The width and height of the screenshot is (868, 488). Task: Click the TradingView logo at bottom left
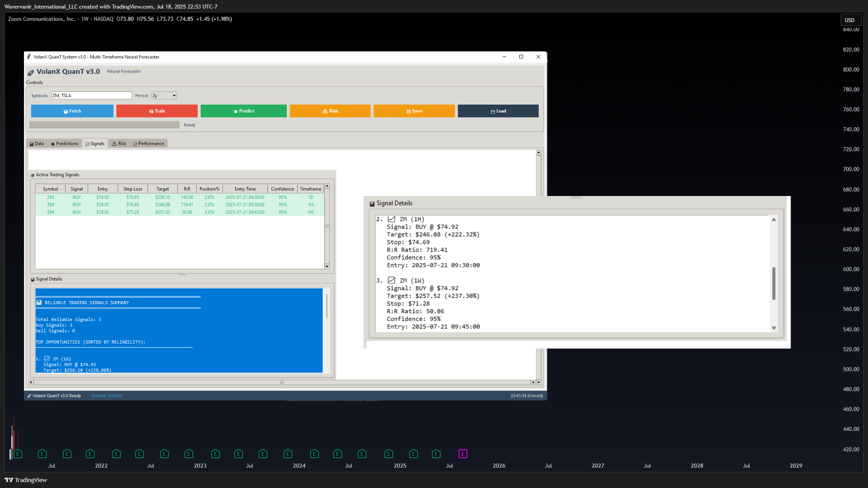26,480
